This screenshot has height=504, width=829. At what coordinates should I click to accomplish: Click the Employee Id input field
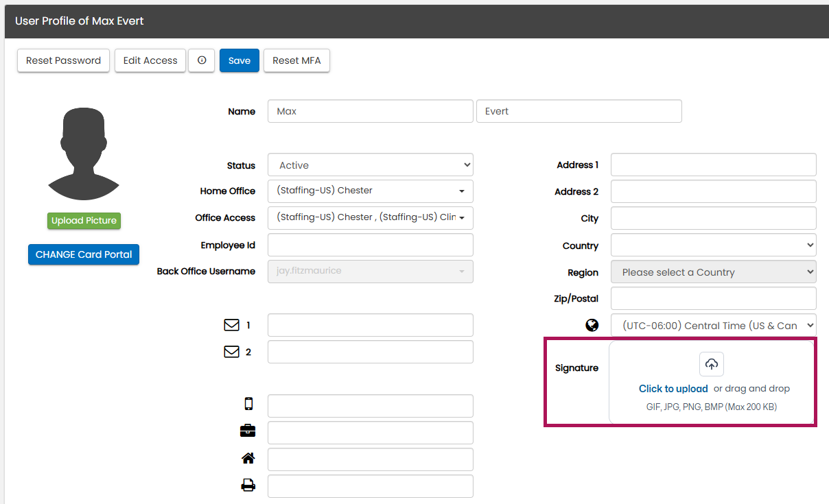pos(371,245)
